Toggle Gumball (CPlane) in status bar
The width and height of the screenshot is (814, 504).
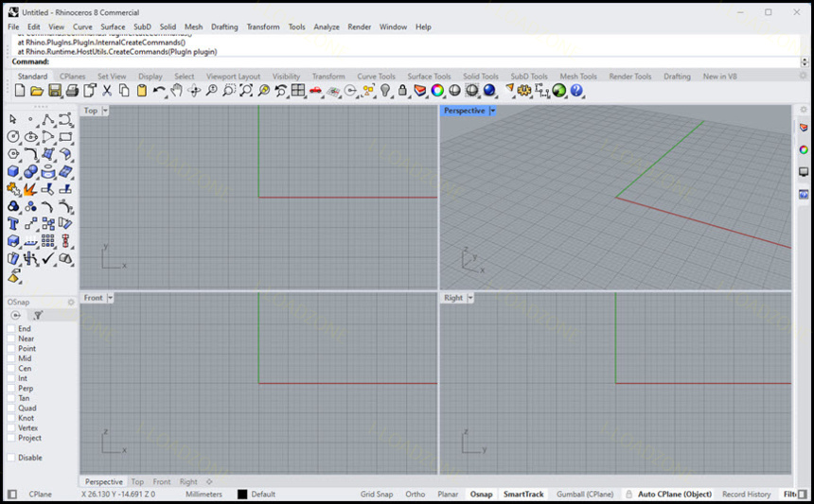pos(585,495)
